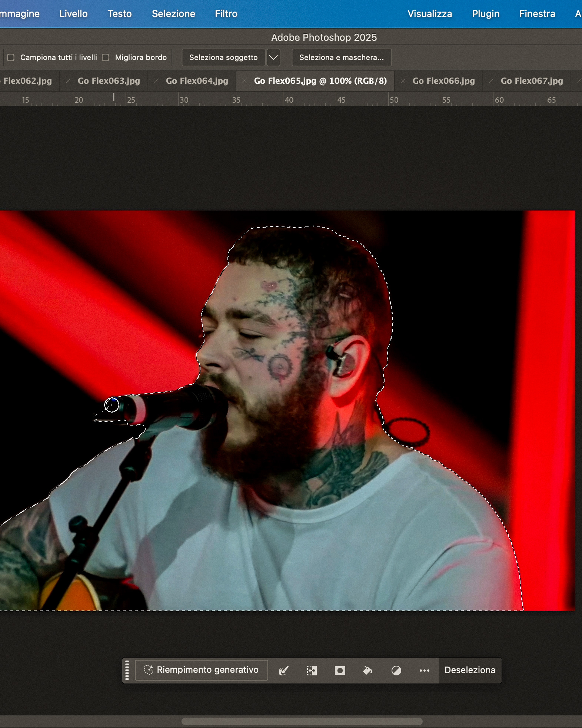This screenshot has height=728, width=582.
Task: Close the Go Flex064.jpg tab
Action: (156, 81)
